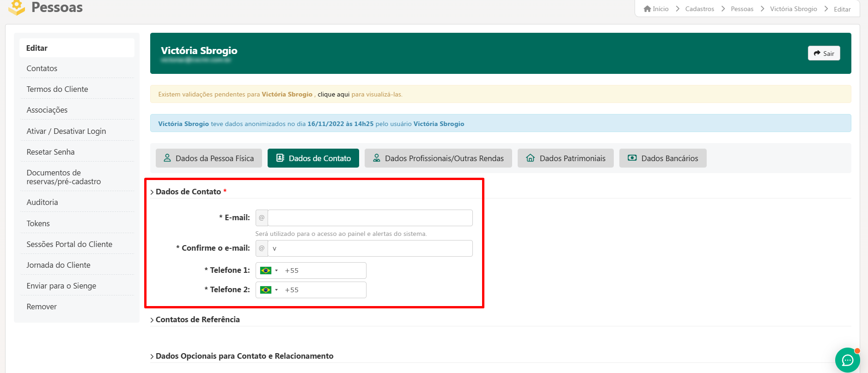Switch to Dados da Pessoa Física tab
Image resolution: width=868 pixels, height=373 pixels.
[x=209, y=158]
